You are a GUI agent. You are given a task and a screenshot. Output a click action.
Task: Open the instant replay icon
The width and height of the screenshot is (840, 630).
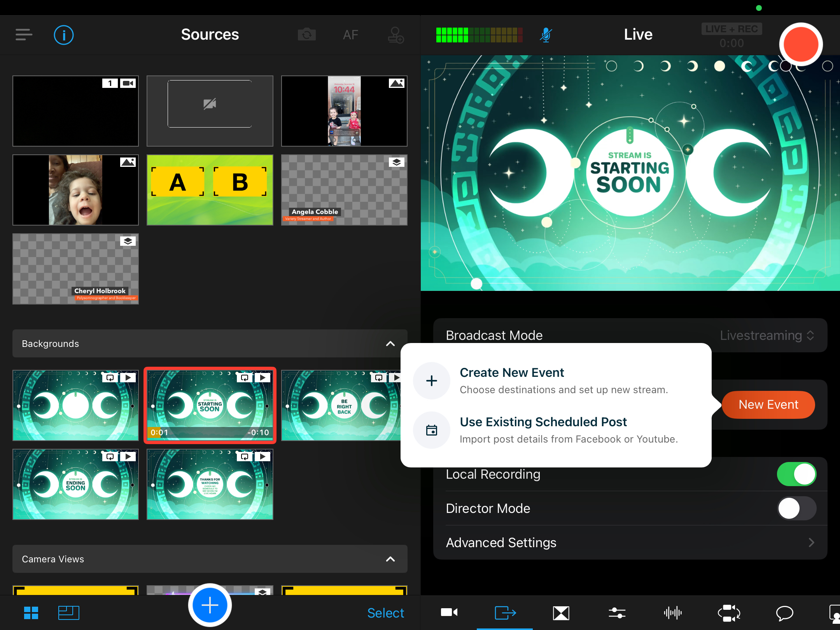pos(729,613)
